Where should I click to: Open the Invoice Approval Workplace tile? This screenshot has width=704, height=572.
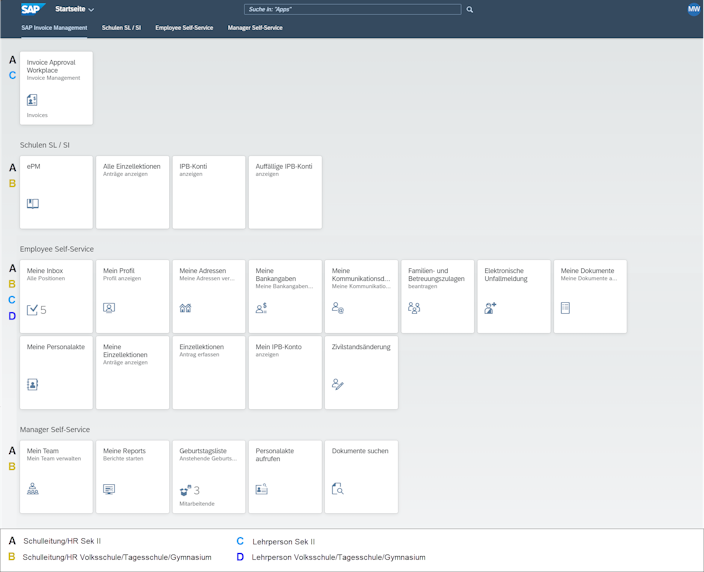coord(56,88)
